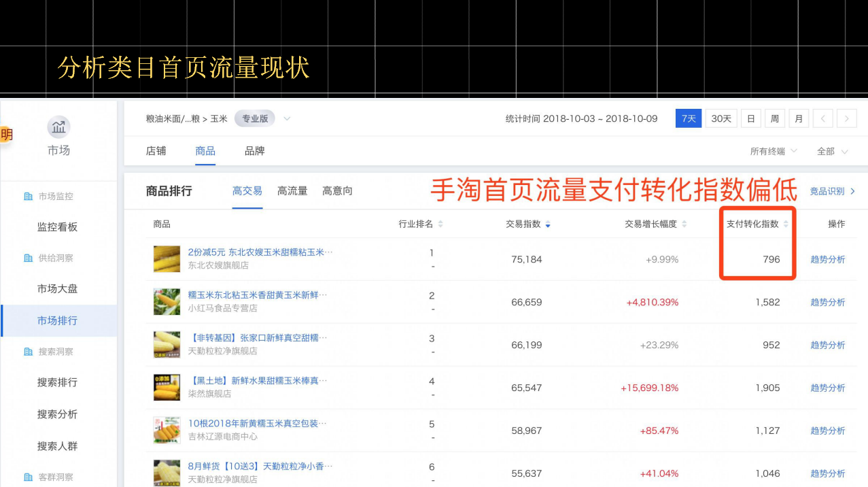Screen dimensions: 868x487
Task: Select the 30天 time range
Action: [x=721, y=118]
